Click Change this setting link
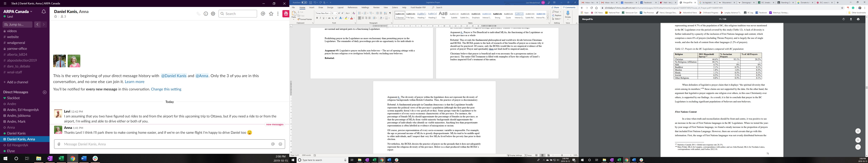868x163 pixels. click(166, 89)
